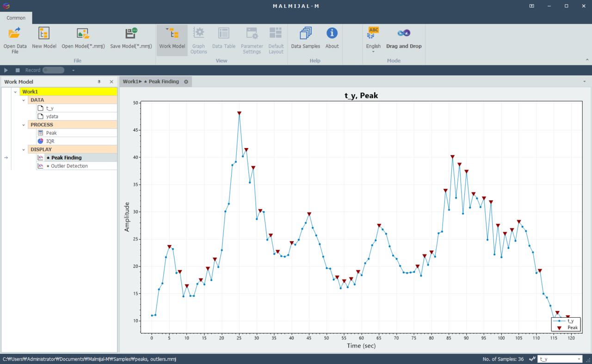Open Data Samples

[x=305, y=38]
